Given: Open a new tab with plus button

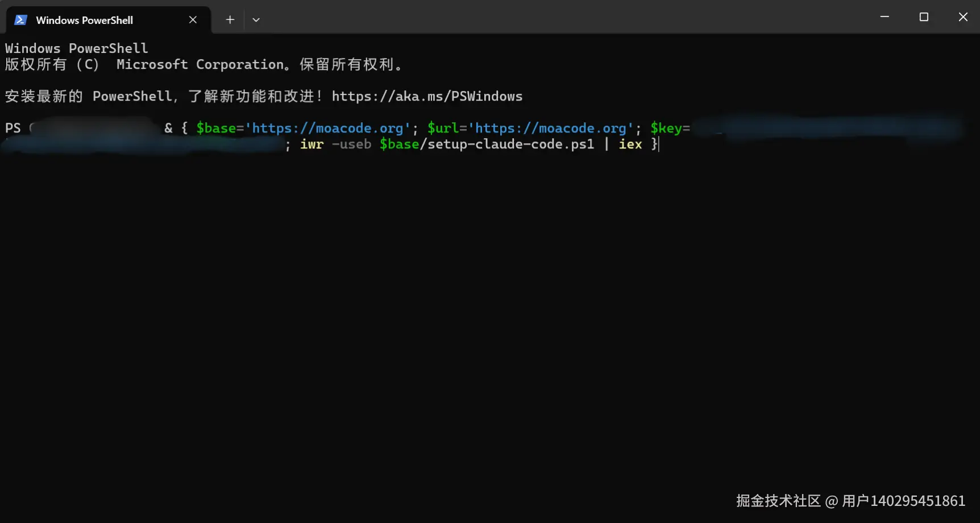Looking at the screenshot, I should pos(230,20).
